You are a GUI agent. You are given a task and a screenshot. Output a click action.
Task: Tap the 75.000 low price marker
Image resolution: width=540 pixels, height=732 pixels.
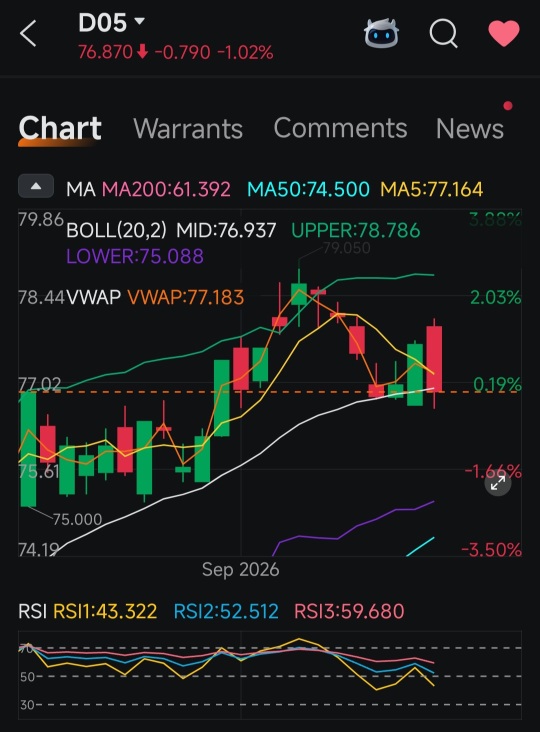tap(77, 519)
